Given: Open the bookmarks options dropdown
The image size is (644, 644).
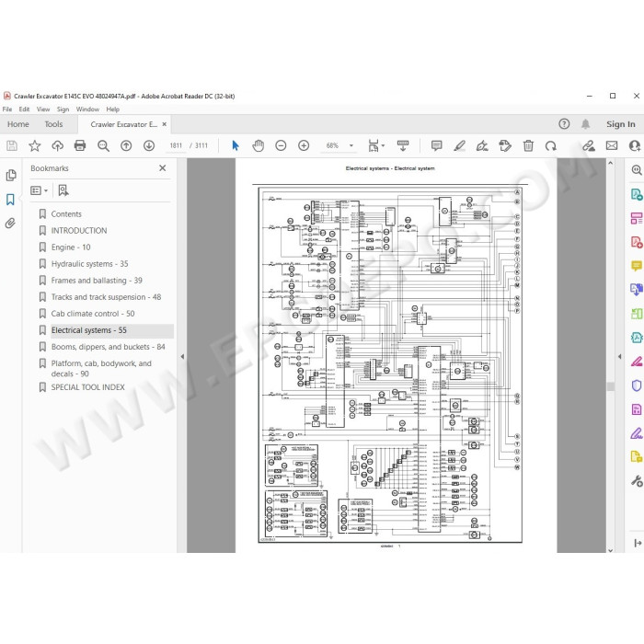Looking at the screenshot, I should click(39, 190).
